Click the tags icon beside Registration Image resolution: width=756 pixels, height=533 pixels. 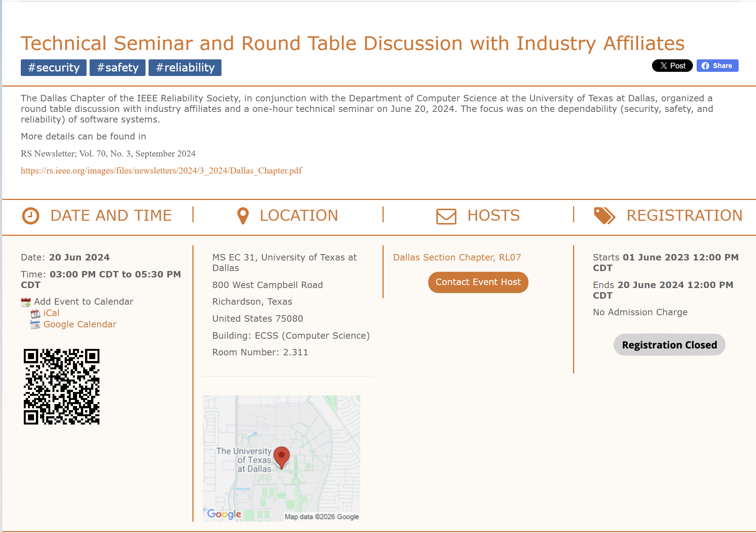604,216
